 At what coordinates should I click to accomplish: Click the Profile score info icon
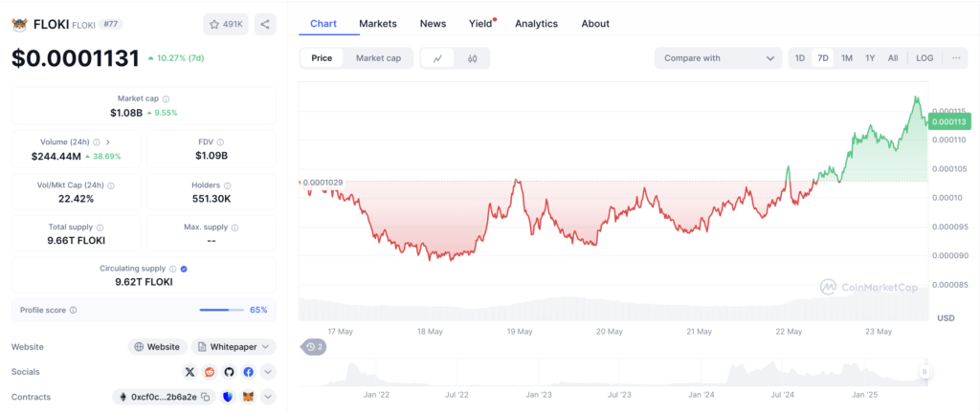point(73,310)
